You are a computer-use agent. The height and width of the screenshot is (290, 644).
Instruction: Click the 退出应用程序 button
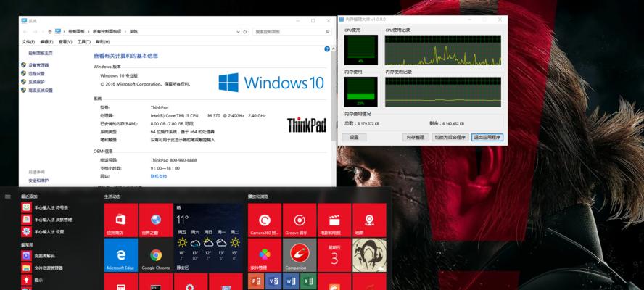pos(487,138)
